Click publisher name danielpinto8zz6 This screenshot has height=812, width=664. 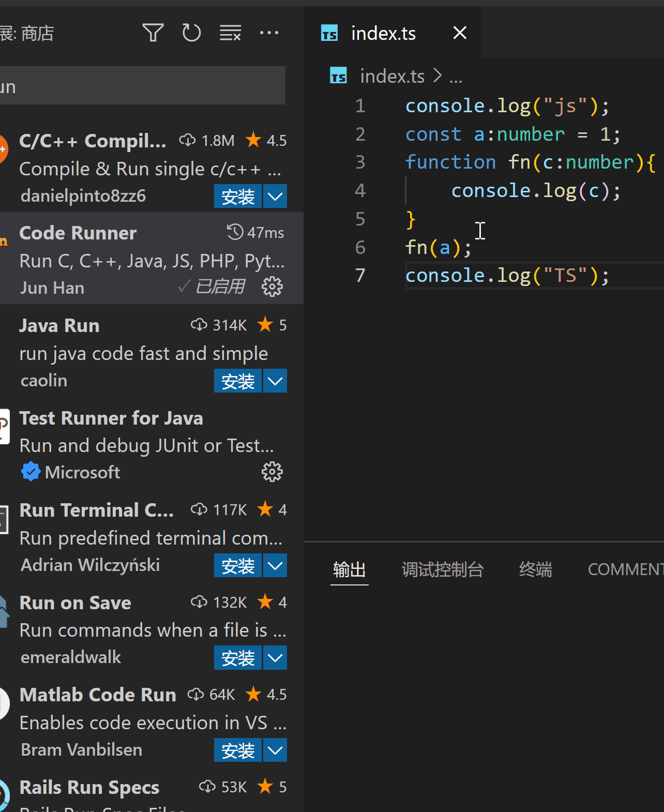coord(83,196)
